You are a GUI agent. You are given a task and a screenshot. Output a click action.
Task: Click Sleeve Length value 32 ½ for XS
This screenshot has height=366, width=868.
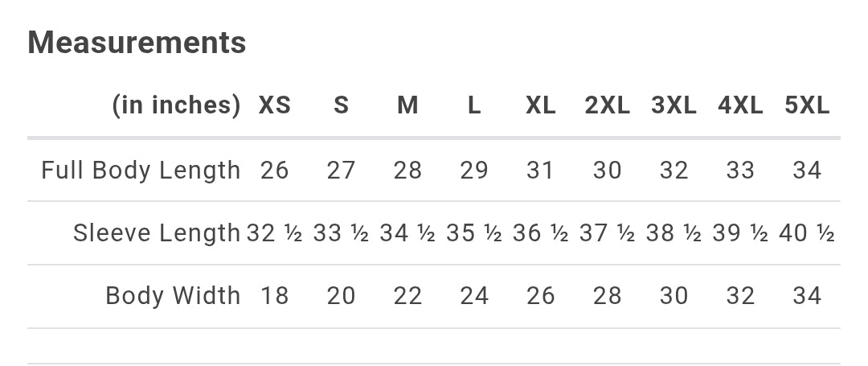[274, 233]
